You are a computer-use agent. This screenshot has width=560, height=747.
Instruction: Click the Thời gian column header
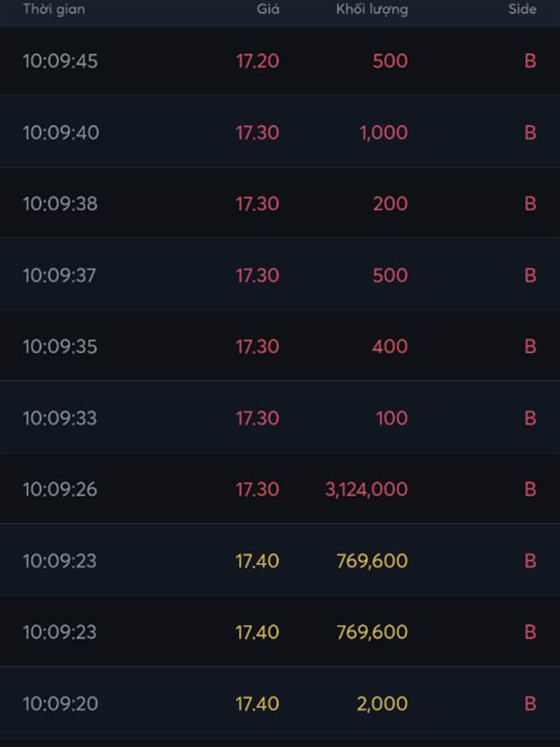[x=54, y=9]
